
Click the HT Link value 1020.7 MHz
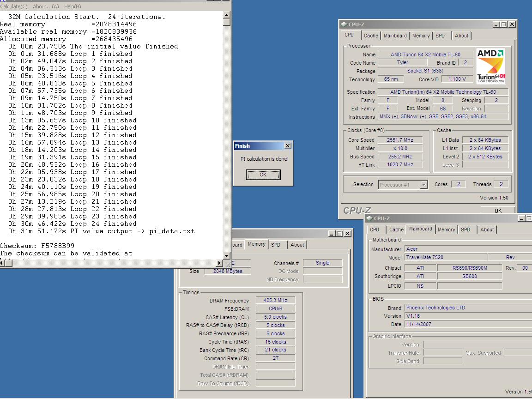point(400,164)
